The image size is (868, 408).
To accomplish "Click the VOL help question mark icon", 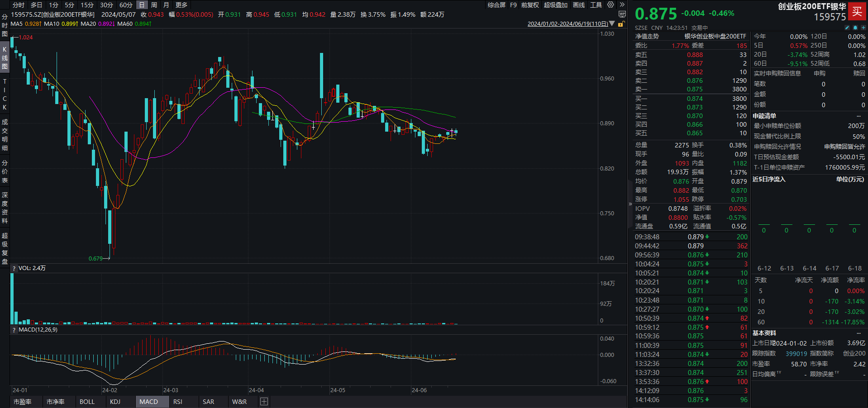I will 14,268.
